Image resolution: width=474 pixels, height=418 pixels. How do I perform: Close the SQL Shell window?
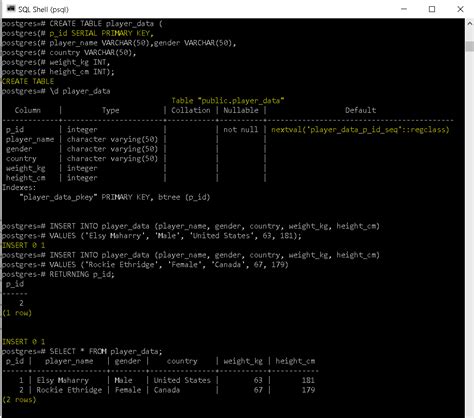[x=460, y=9]
